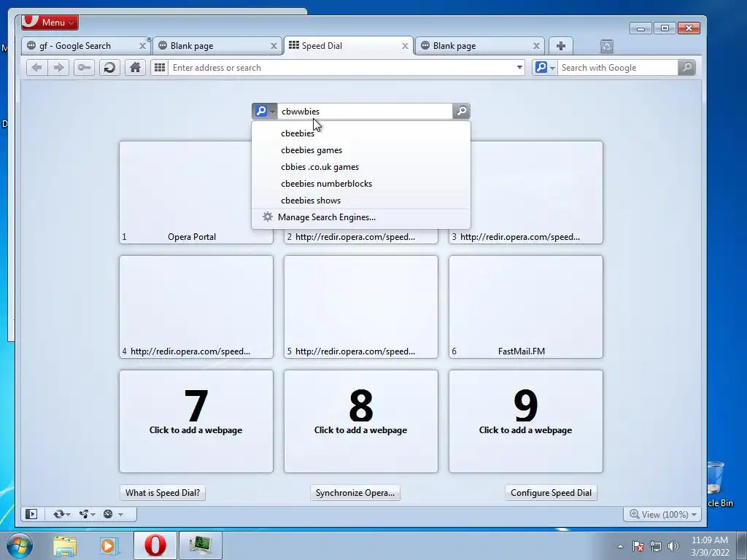This screenshot has width=747, height=560.
Task: Click into Speed Dial search box with cbwwbies
Action: tap(365, 112)
